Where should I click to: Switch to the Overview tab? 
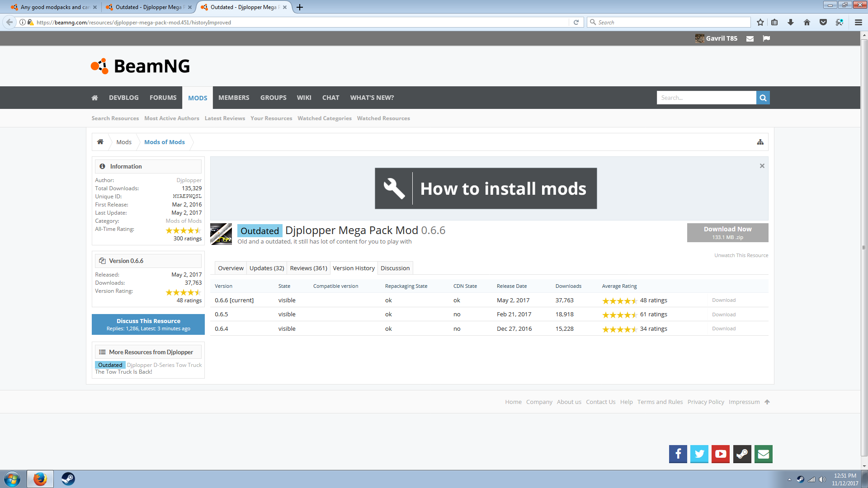point(231,268)
